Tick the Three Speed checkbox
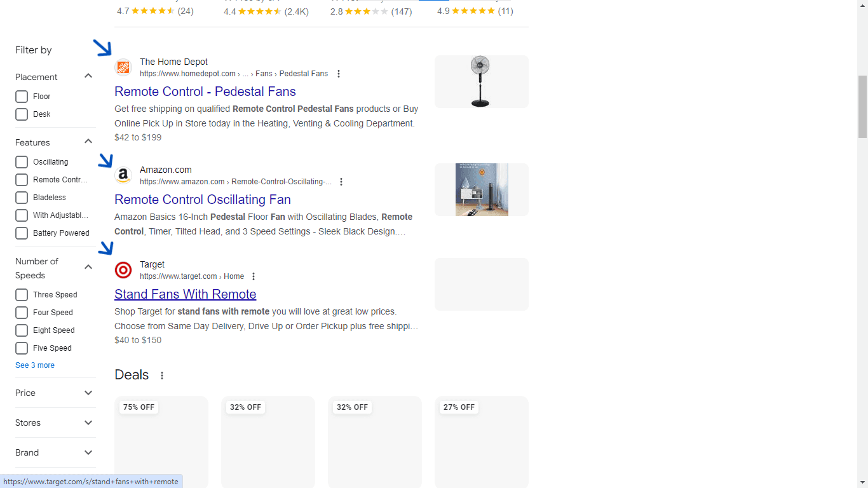 point(22,295)
